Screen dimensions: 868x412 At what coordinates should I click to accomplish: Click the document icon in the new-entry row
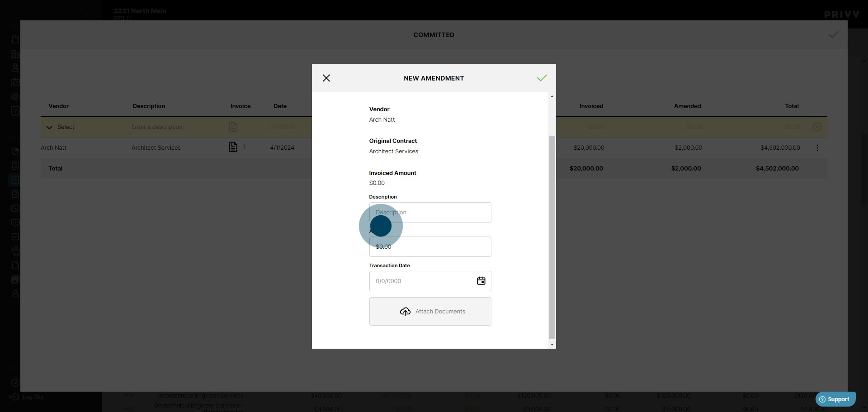click(233, 127)
